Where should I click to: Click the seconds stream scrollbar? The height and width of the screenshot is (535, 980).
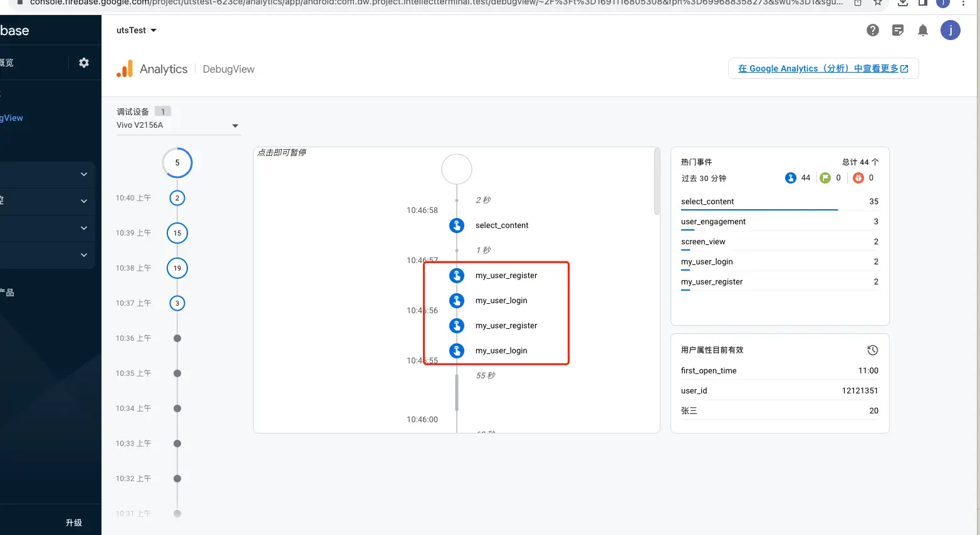tap(657, 182)
